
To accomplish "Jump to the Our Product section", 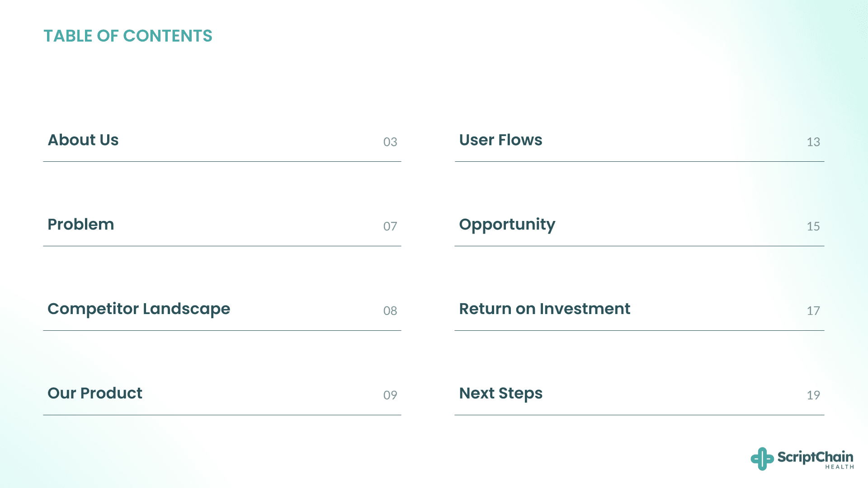I will click(95, 394).
